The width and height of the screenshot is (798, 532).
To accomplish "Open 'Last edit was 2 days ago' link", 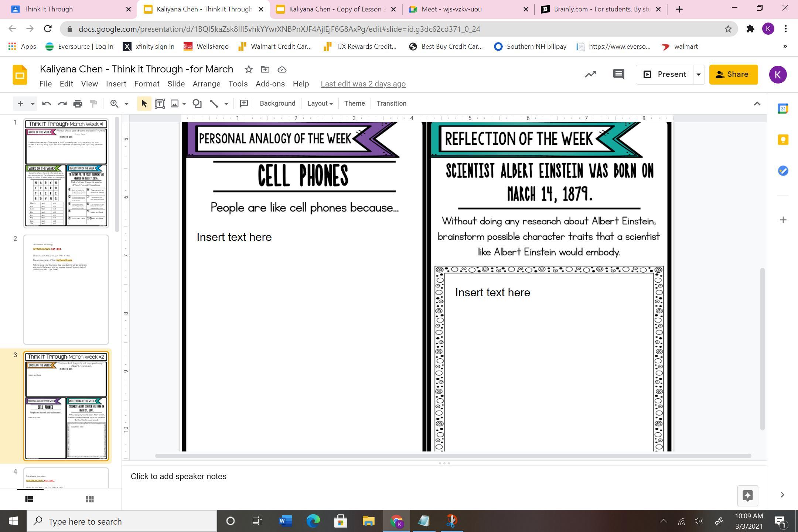I will (x=363, y=84).
